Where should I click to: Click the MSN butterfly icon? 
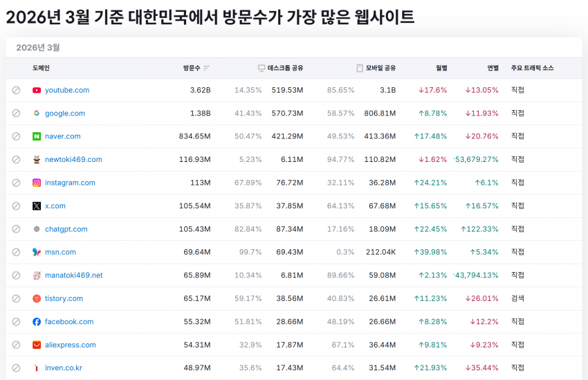click(x=37, y=252)
